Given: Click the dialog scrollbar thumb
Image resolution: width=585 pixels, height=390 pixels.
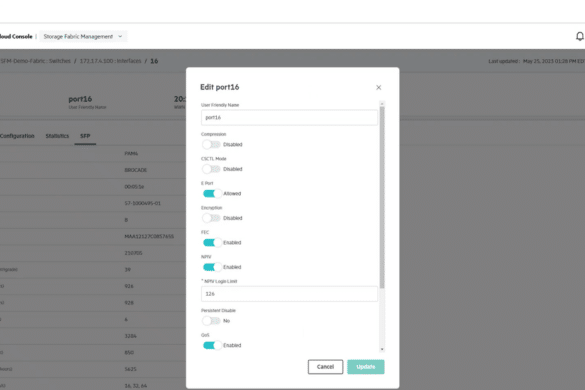Looking at the screenshot, I should (x=382, y=197).
